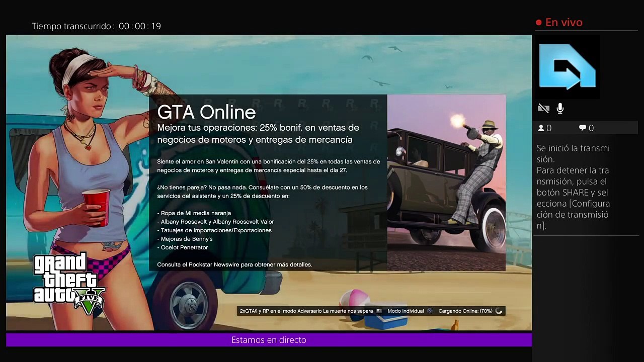Click the viewers count person icon

pos(541,128)
